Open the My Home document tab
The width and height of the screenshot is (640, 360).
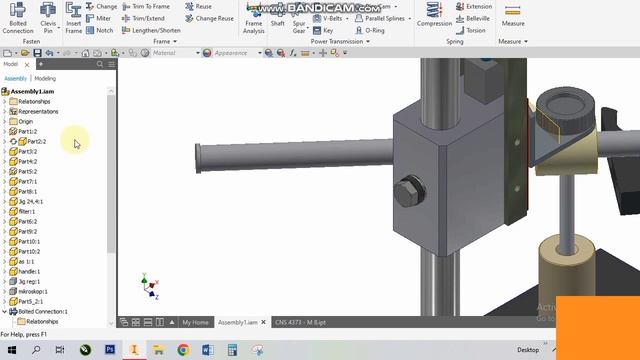(195, 322)
